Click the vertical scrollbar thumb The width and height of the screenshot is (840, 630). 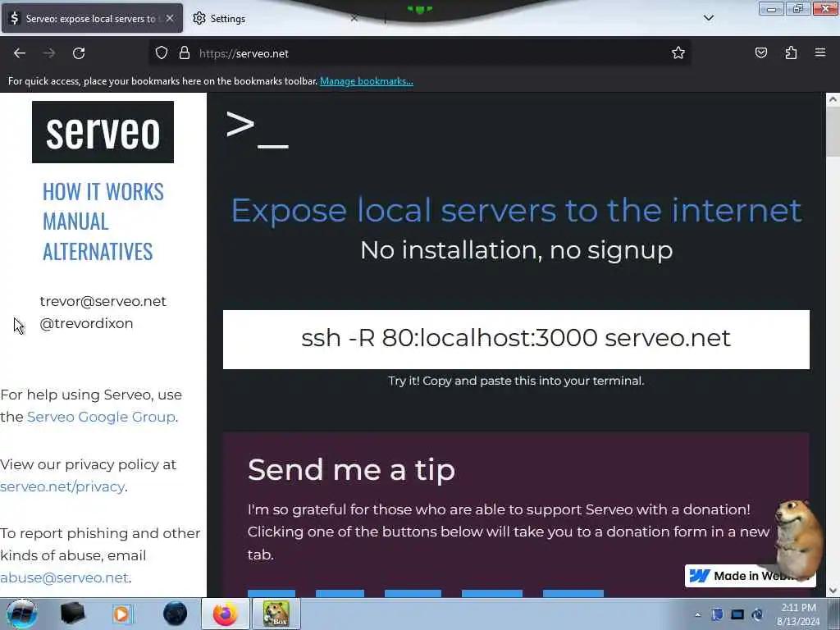tap(833, 130)
